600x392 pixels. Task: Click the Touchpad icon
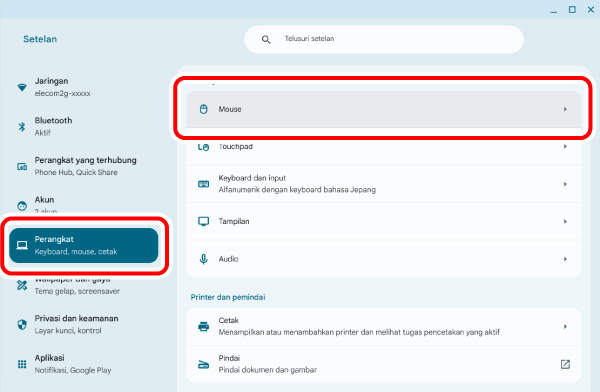tap(204, 147)
